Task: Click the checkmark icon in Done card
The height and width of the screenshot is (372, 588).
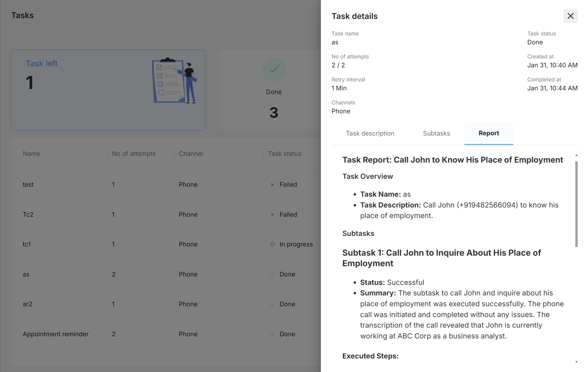Action: (x=273, y=70)
